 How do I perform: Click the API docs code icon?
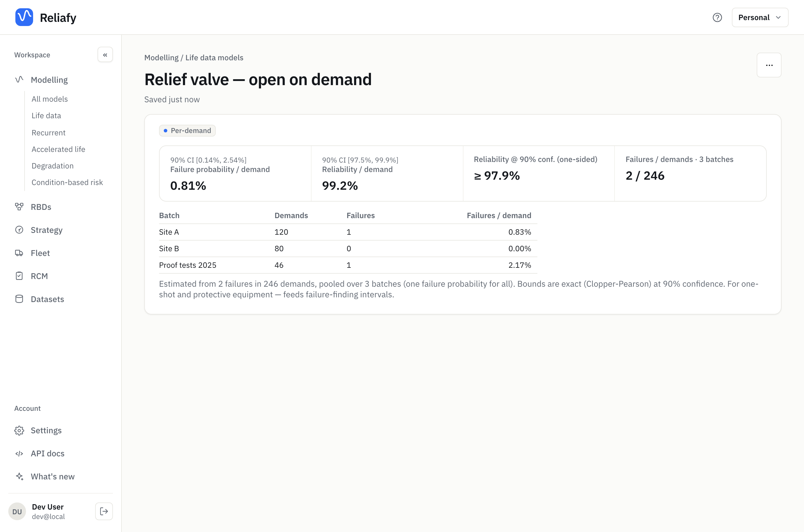coord(19,453)
